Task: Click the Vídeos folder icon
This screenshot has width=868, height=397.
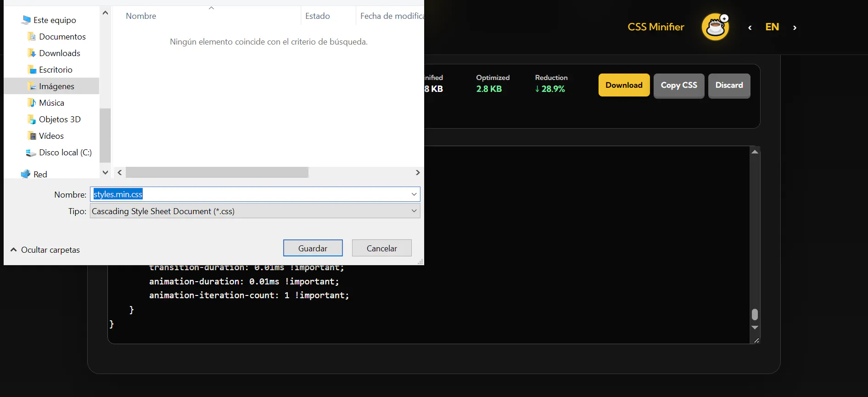Action: [32, 136]
